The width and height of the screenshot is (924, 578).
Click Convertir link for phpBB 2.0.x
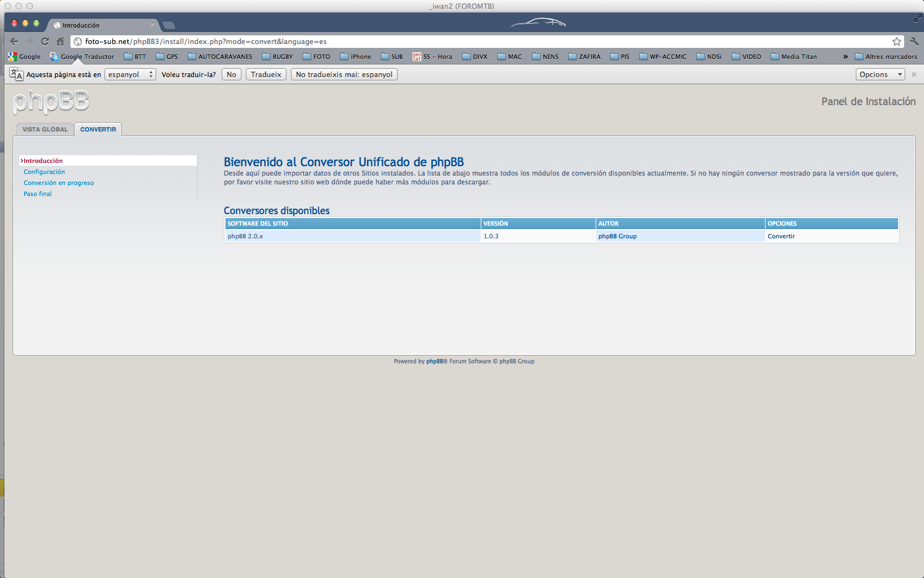[781, 236]
